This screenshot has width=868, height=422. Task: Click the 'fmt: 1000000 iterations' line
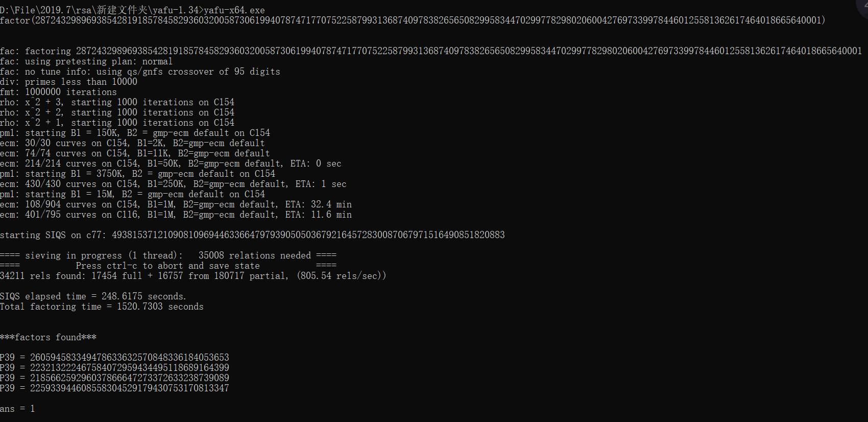pos(58,92)
